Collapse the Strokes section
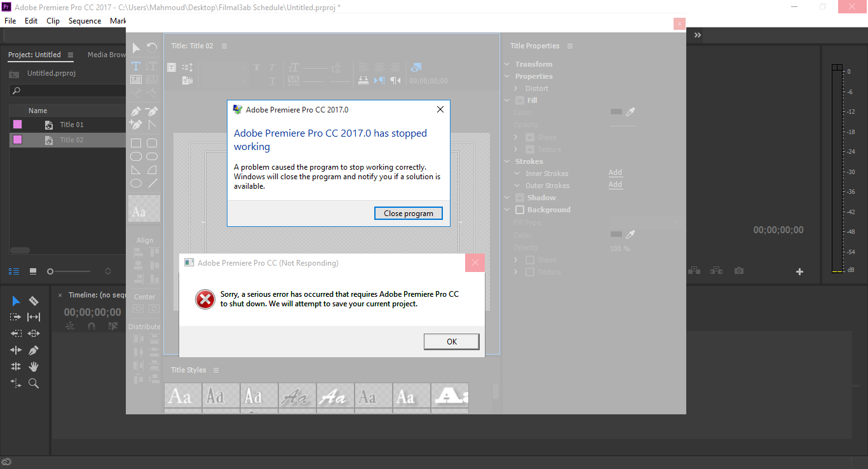 click(507, 161)
